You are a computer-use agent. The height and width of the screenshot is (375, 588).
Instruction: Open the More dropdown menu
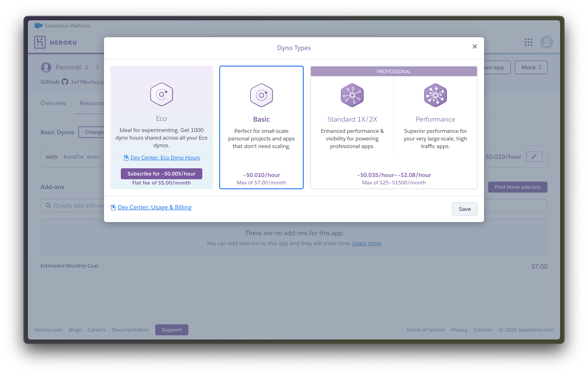(531, 67)
